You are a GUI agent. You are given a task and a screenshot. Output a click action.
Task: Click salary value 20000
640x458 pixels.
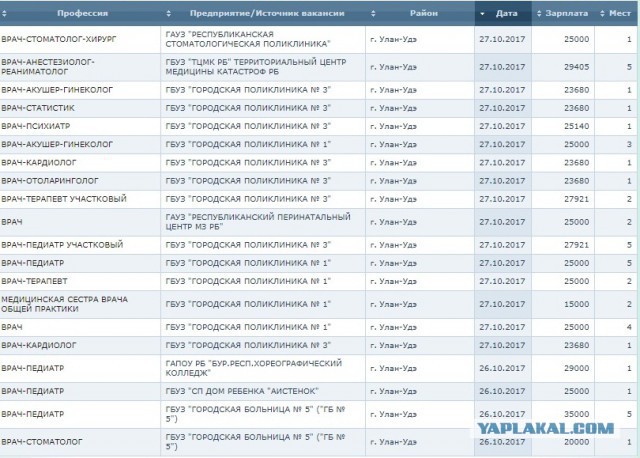coord(576,442)
